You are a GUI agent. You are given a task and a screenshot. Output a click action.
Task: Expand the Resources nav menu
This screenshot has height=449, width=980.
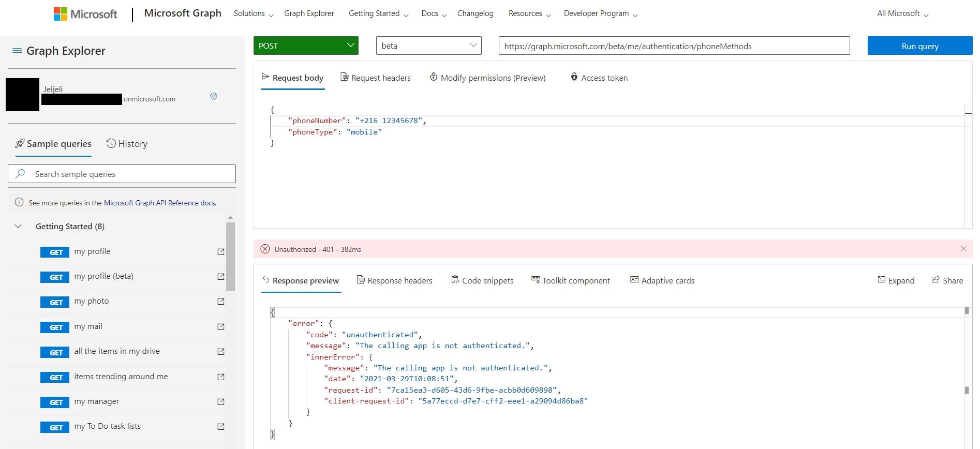[x=529, y=13]
